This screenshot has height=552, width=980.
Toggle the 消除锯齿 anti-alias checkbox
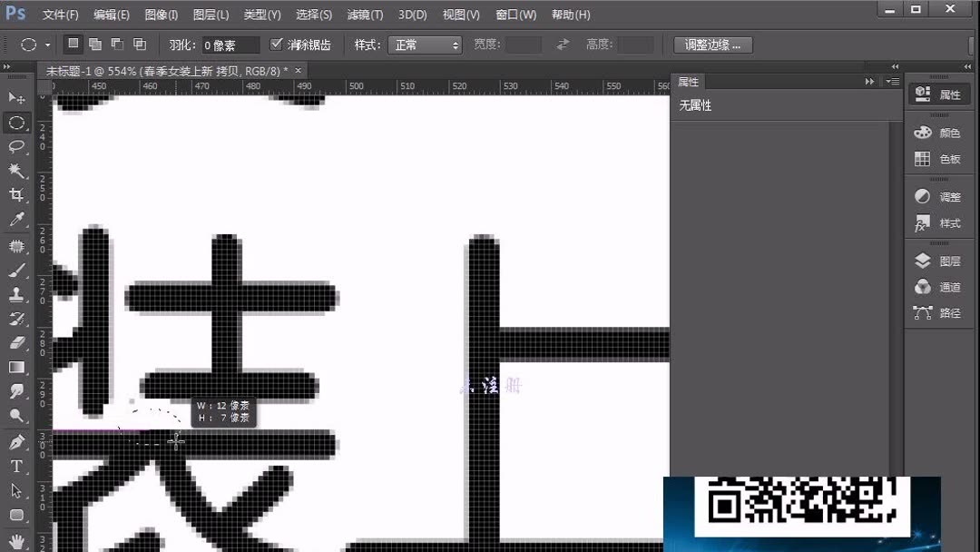(x=277, y=44)
